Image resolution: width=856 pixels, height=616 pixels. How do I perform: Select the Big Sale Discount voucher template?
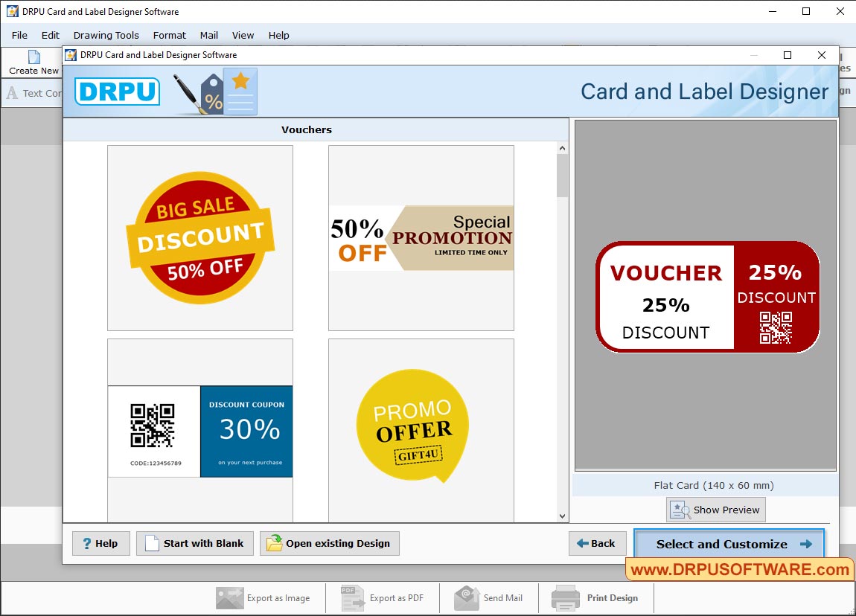coord(199,238)
